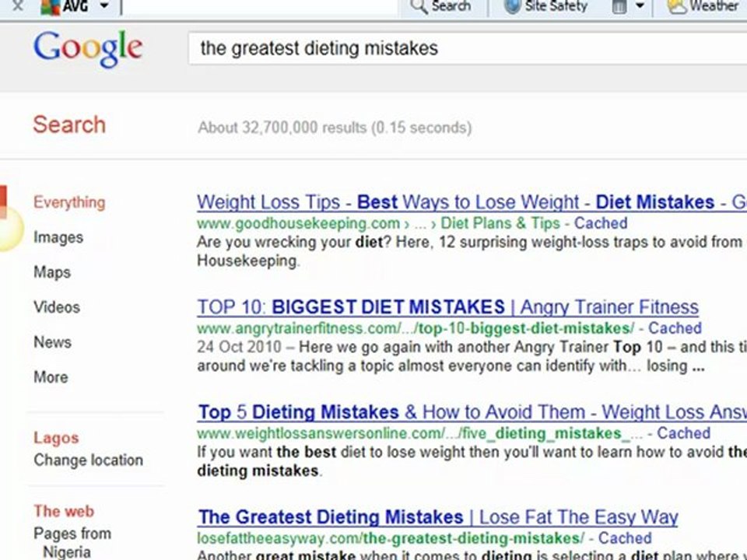Image resolution: width=747 pixels, height=560 pixels.
Task: Select the Everything filter
Action: 69,202
